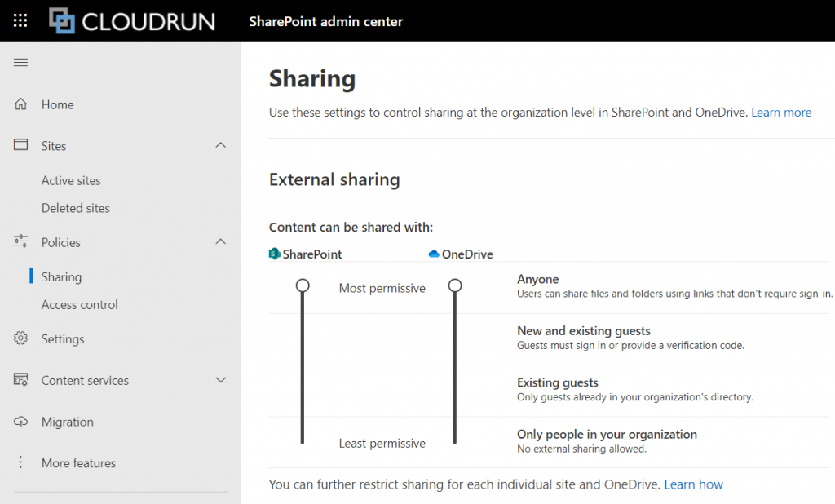This screenshot has height=504, width=835.
Task: Click the OneDrive sharing slider handle
Action: [x=455, y=285]
